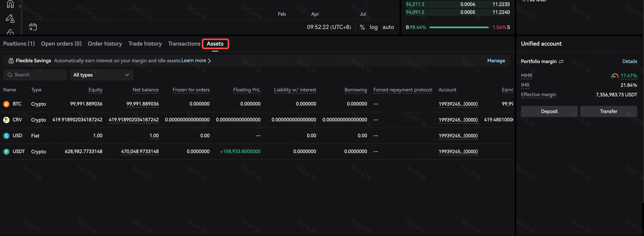The width and height of the screenshot is (644, 236).
Task: Click Forced repayment protocol column header
Action: (x=402, y=90)
